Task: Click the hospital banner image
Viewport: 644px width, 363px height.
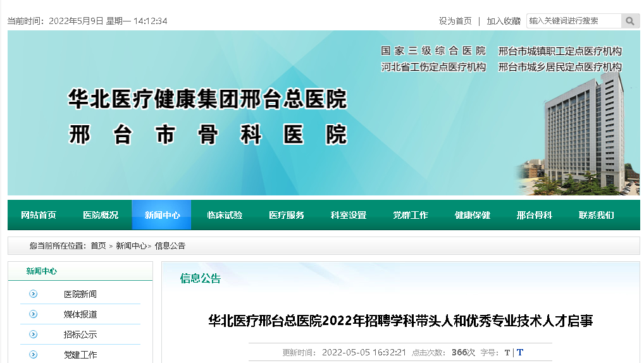Action: tap(323, 113)
